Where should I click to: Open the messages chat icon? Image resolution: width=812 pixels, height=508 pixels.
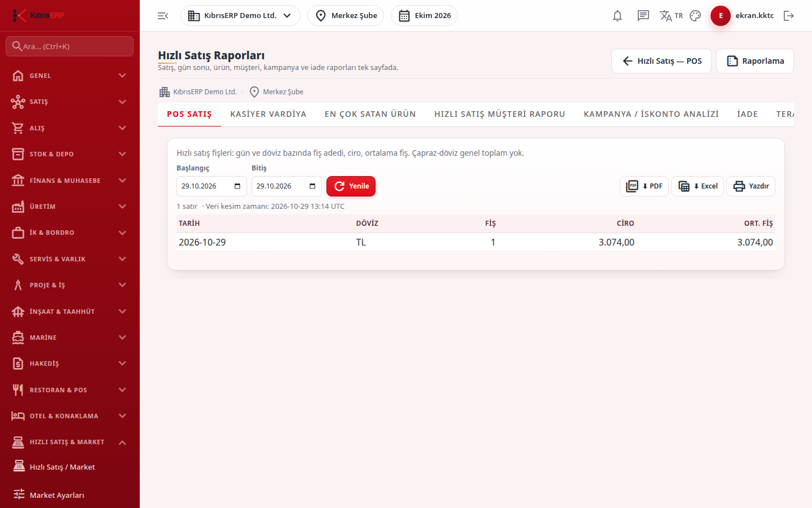[x=643, y=16]
